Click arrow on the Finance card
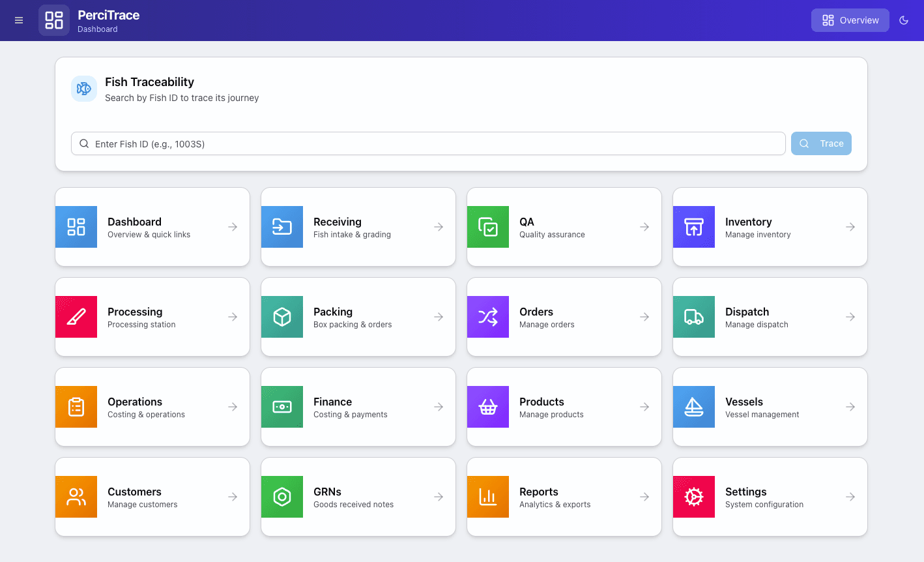Screen dimensions: 924x562 click(x=439, y=407)
